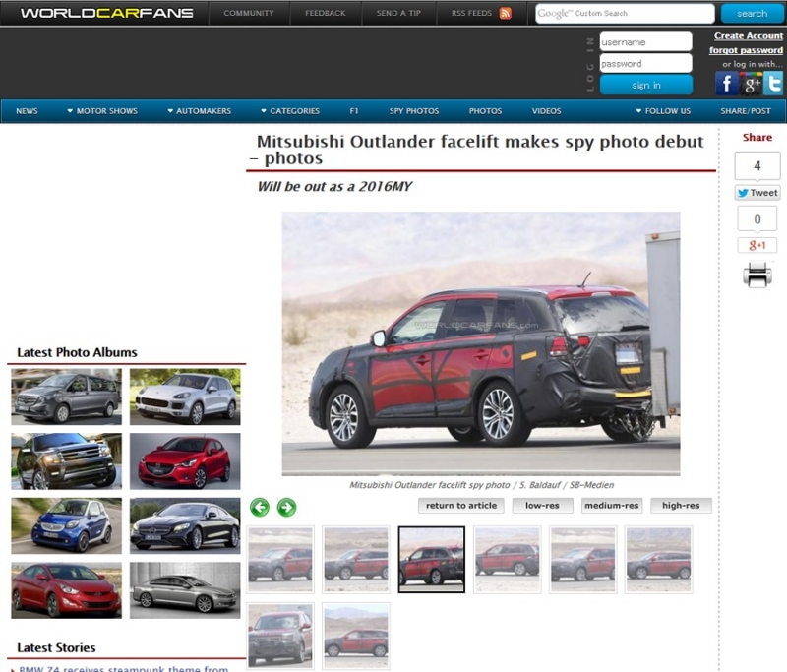Focus the username input field

click(x=646, y=41)
